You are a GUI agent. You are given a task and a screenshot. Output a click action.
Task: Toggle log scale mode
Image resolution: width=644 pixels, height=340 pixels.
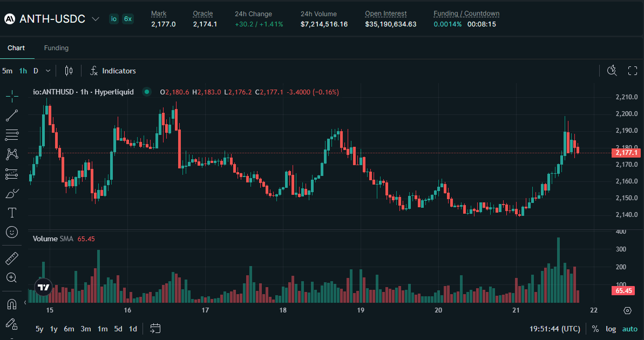click(x=611, y=329)
